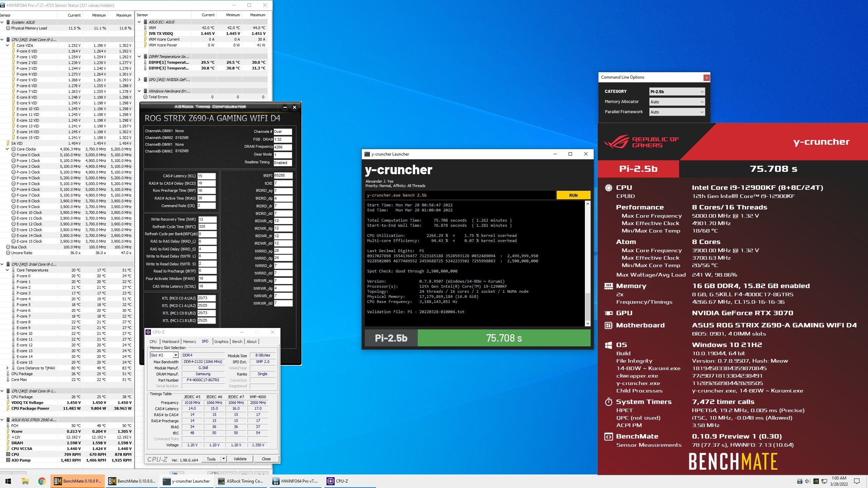Select the Uncore Ratio sensor row
The width and height of the screenshot is (868, 488).
pos(67,253)
